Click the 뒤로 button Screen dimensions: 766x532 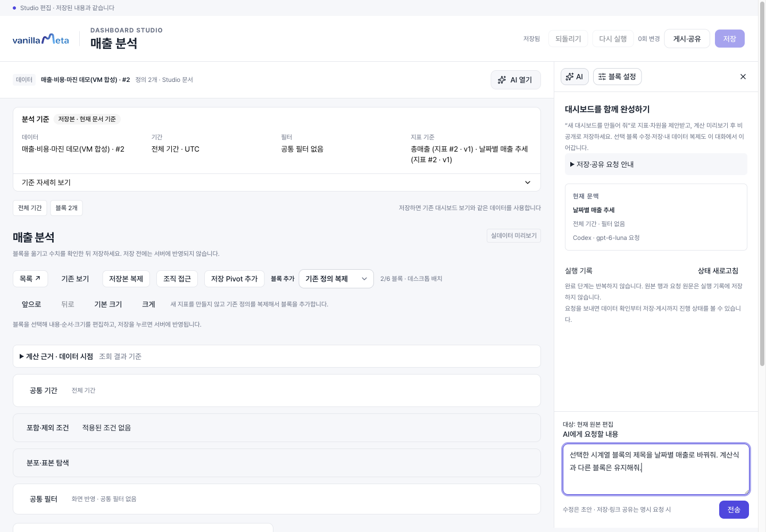pyautogui.click(x=68, y=304)
